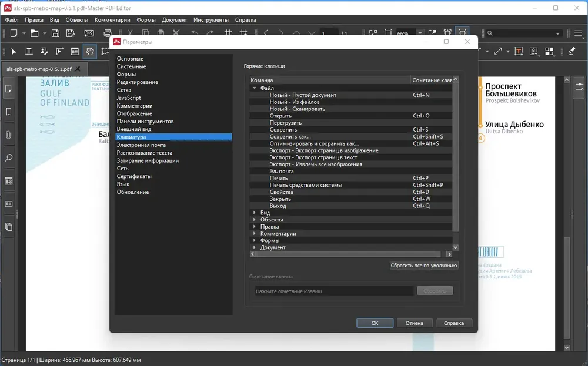Select Основные in the settings list

[130, 58]
